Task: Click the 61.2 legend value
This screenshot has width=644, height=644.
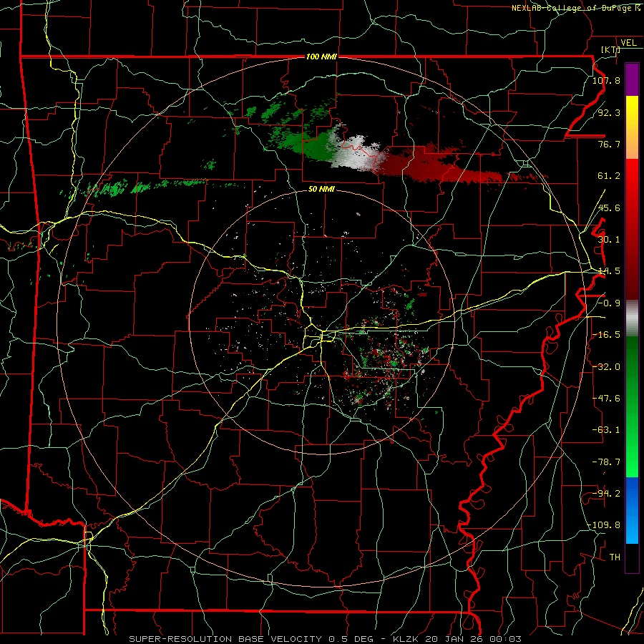Action: click(609, 176)
